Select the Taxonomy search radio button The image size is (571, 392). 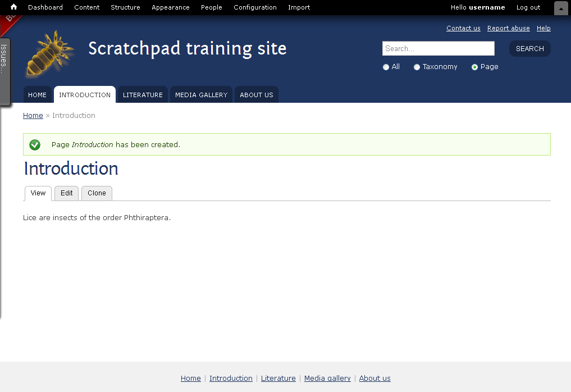click(x=417, y=67)
